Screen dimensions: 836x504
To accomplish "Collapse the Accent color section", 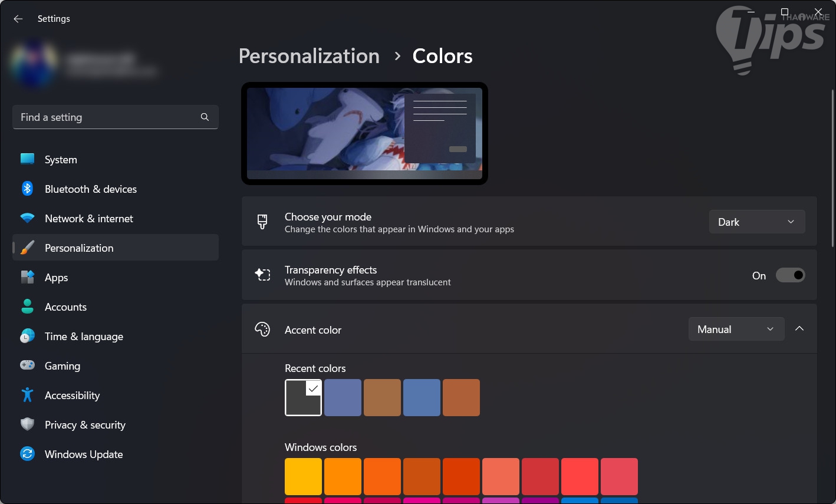I will tap(799, 329).
